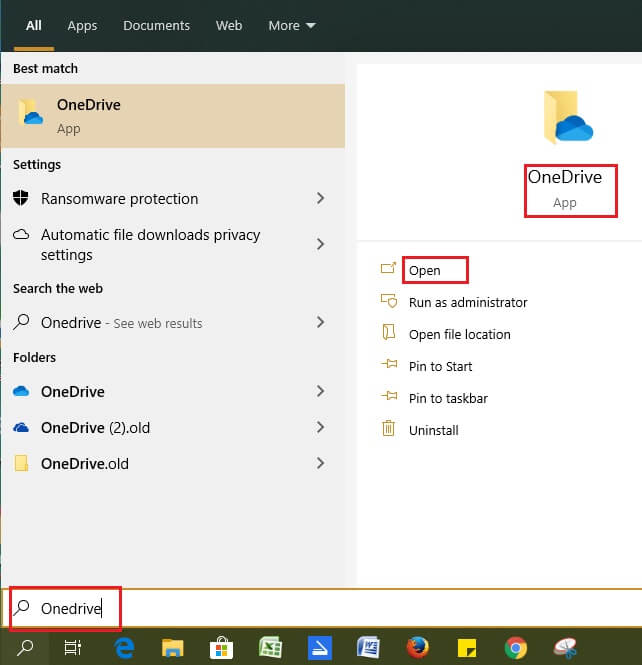Open Ransomware protection settings result
The image size is (642, 665).
(x=173, y=198)
